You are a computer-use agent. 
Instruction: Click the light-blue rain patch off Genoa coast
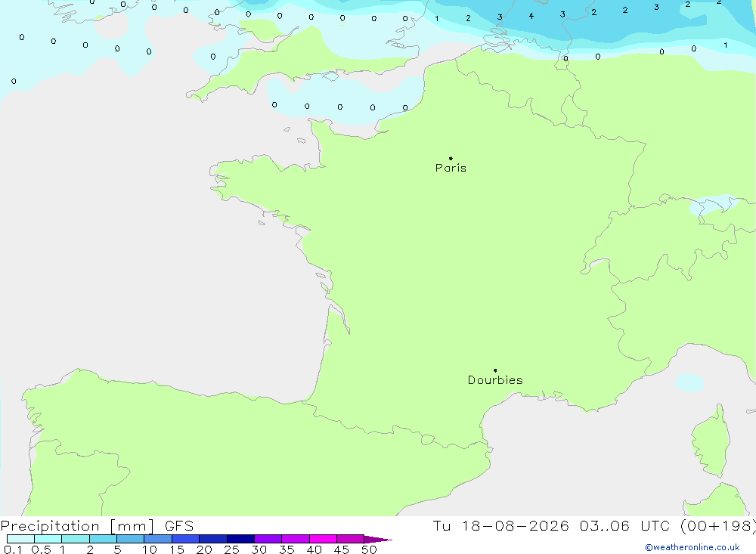click(689, 382)
